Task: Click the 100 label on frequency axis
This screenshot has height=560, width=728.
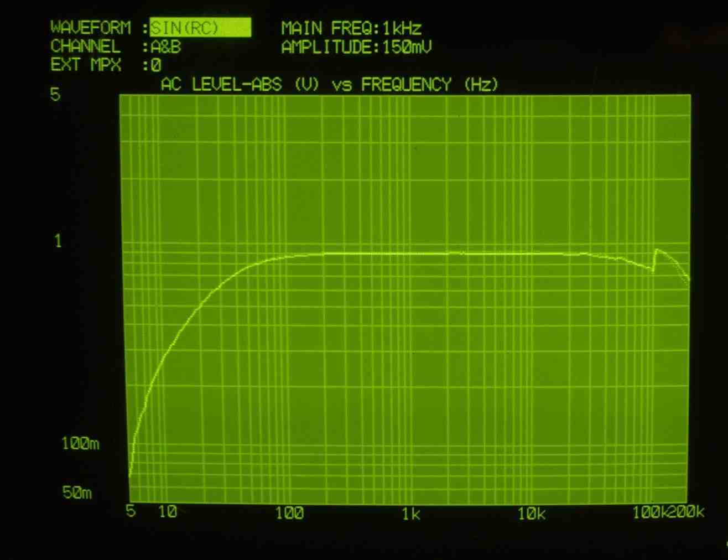Action: [x=289, y=514]
